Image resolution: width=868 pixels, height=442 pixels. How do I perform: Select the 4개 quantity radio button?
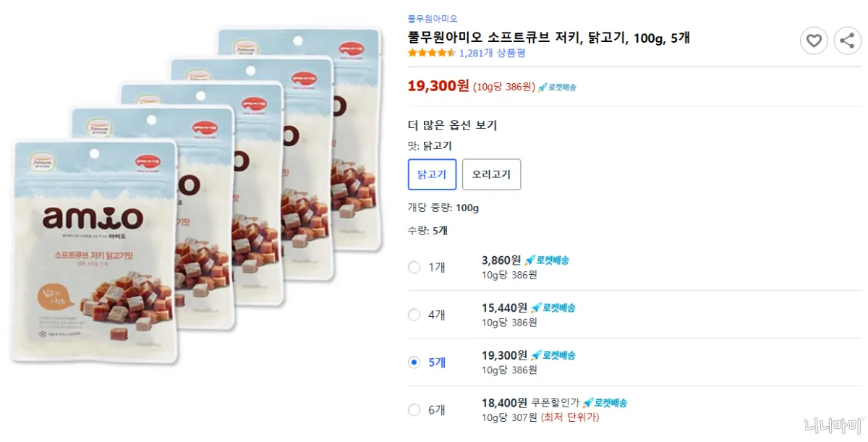[414, 315]
